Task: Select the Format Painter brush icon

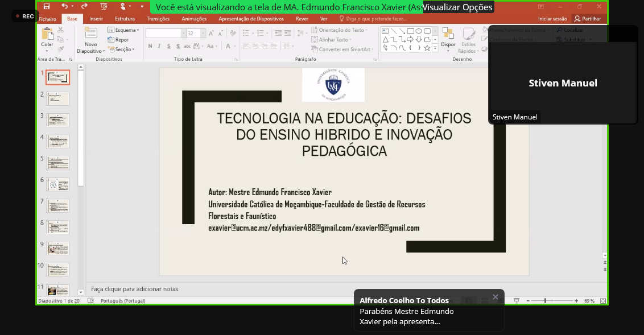Action: pos(60,49)
